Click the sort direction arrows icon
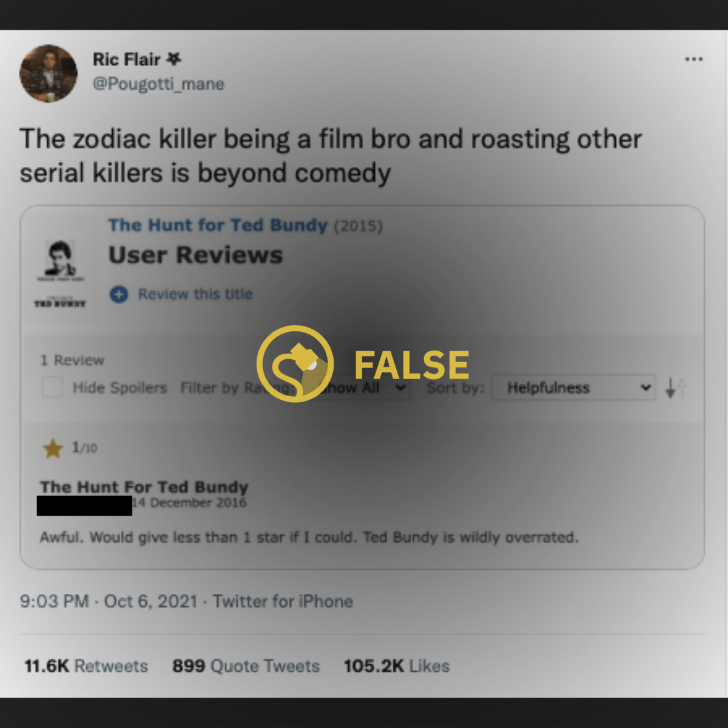 click(675, 388)
